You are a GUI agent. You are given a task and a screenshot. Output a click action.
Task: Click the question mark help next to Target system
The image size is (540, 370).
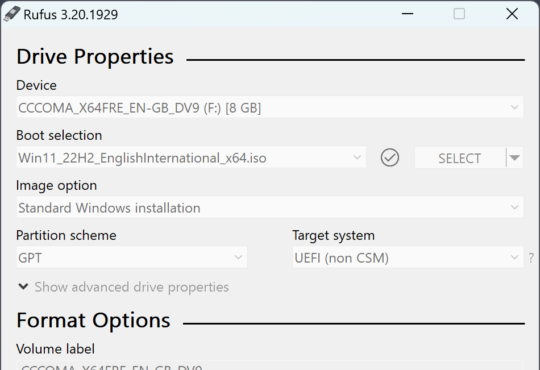click(531, 258)
